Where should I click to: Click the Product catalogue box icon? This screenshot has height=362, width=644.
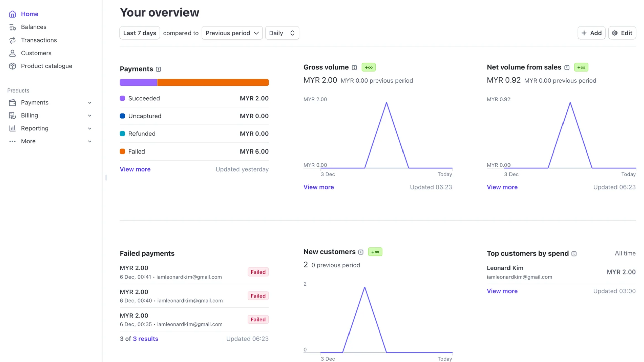coord(12,66)
